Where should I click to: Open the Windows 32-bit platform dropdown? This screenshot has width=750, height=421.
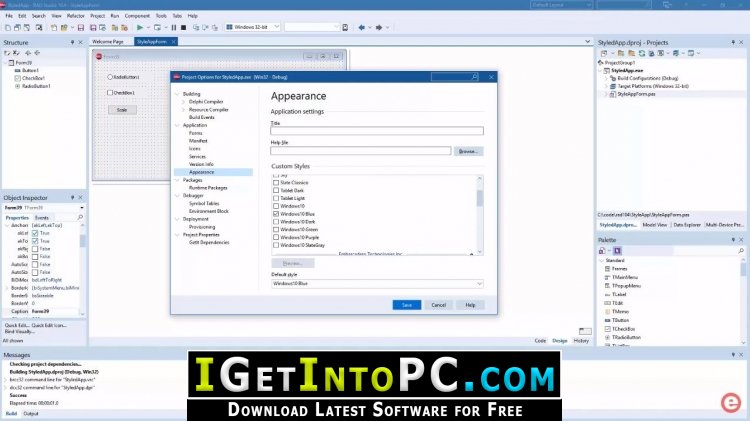point(276,27)
